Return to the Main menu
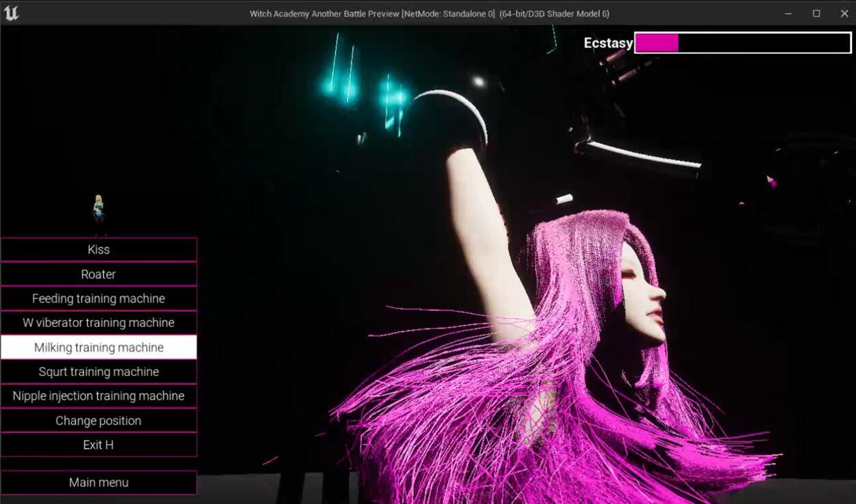 [98, 482]
